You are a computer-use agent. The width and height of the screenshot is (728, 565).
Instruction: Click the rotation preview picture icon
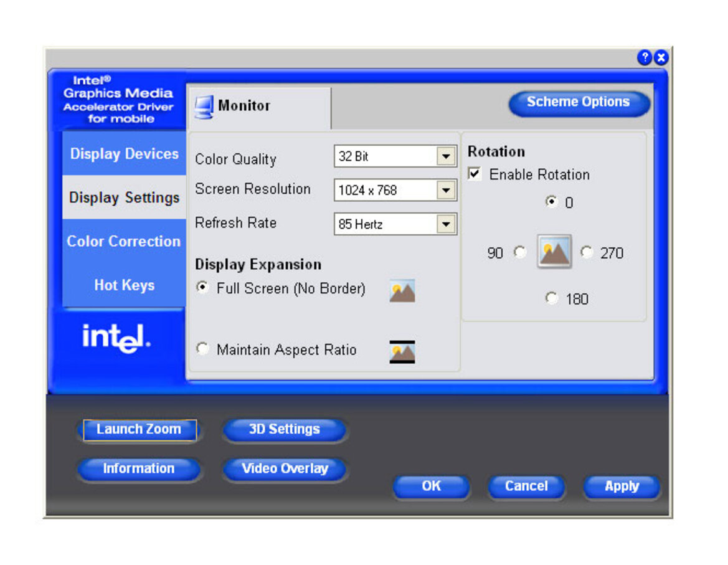[x=554, y=251]
